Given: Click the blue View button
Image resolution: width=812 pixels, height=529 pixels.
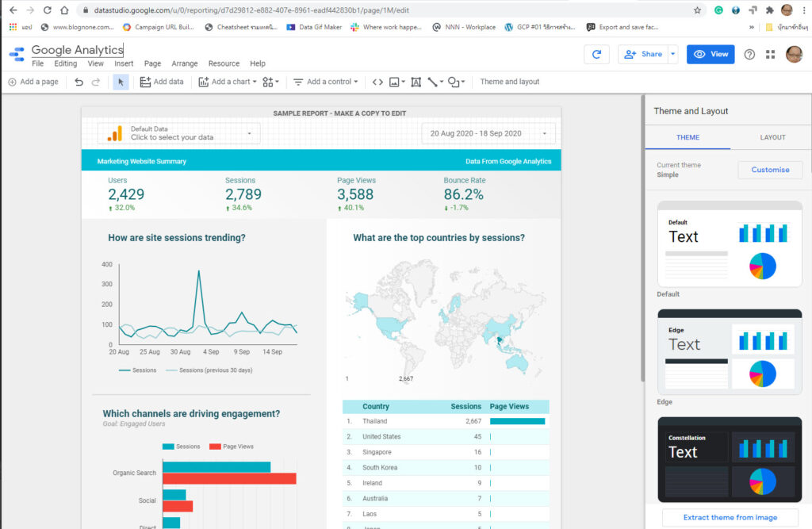Looking at the screenshot, I should tap(710, 54).
